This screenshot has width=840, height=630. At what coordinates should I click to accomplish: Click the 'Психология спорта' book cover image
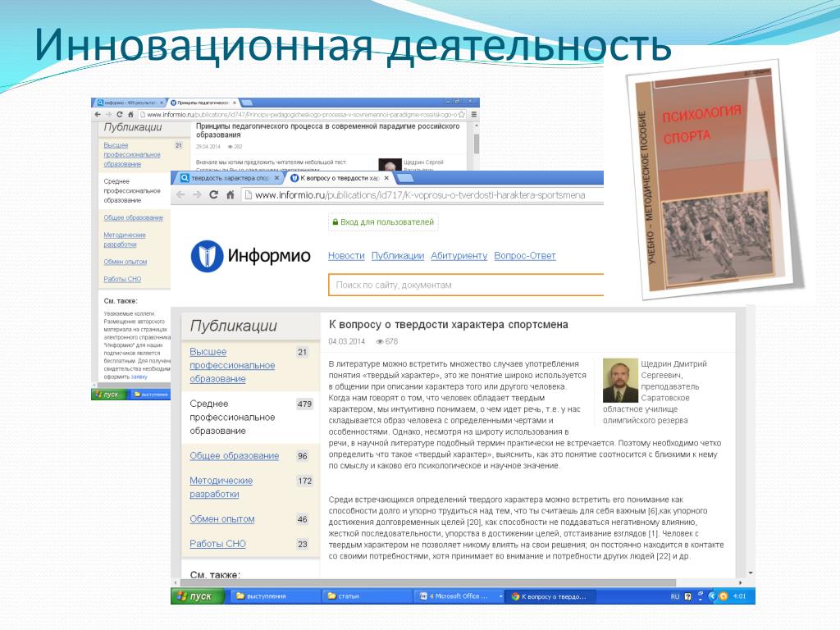click(714, 180)
